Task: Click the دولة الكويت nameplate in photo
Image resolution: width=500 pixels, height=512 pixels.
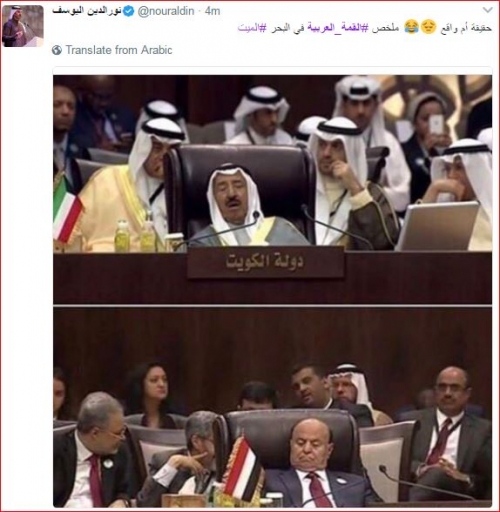Action: tap(266, 262)
